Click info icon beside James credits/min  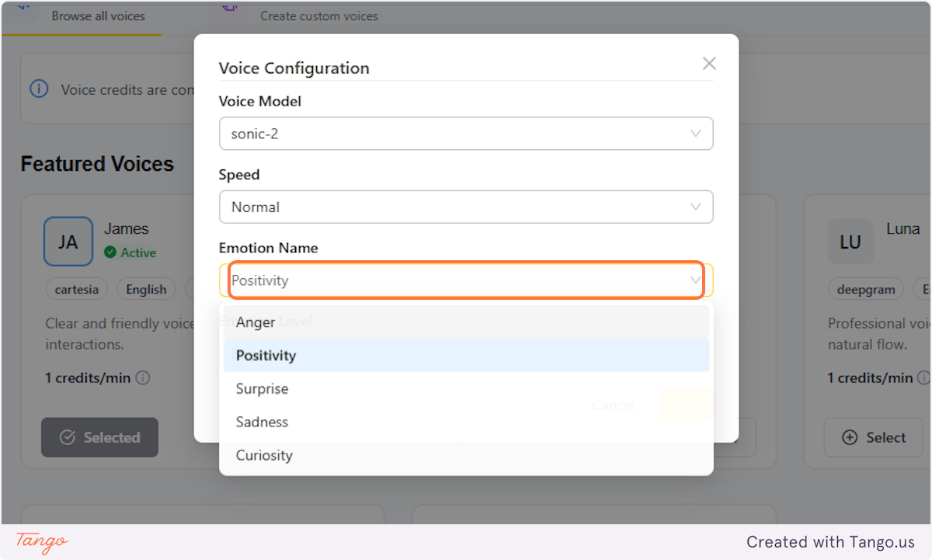coord(143,377)
